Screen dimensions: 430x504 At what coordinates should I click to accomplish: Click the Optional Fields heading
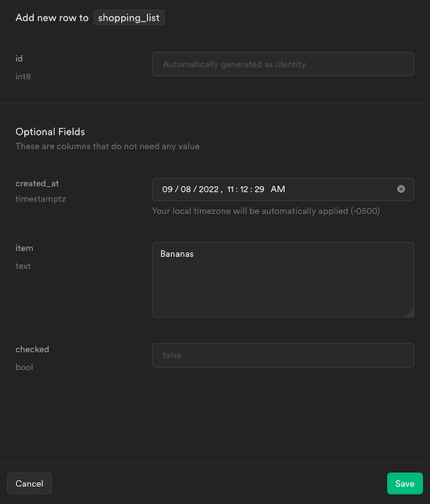(x=50, y=132)
